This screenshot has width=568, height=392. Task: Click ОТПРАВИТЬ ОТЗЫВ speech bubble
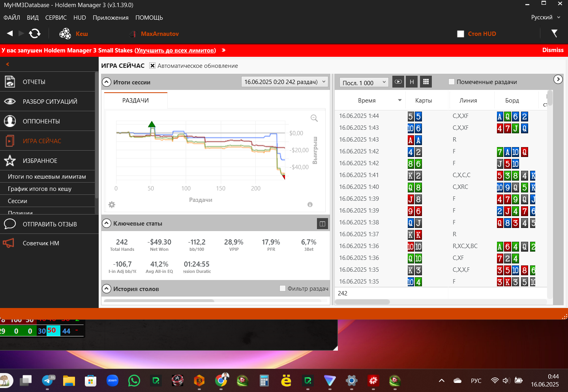point(9,224)
